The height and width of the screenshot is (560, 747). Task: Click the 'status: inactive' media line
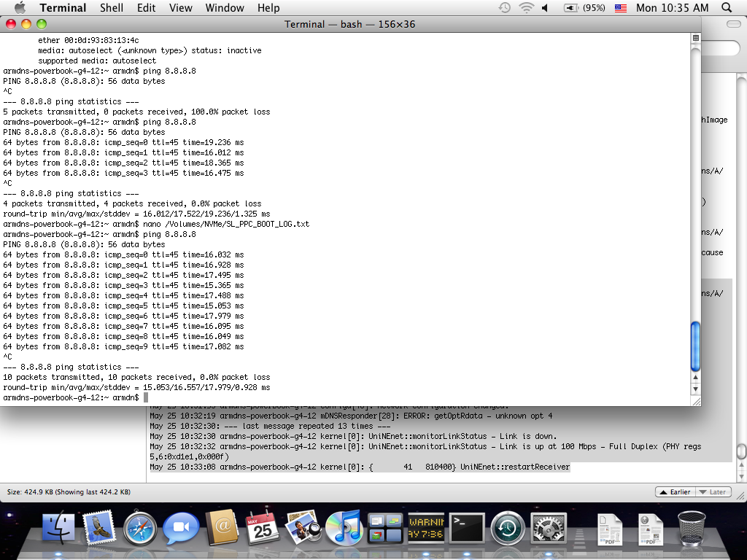coord(150,50)
